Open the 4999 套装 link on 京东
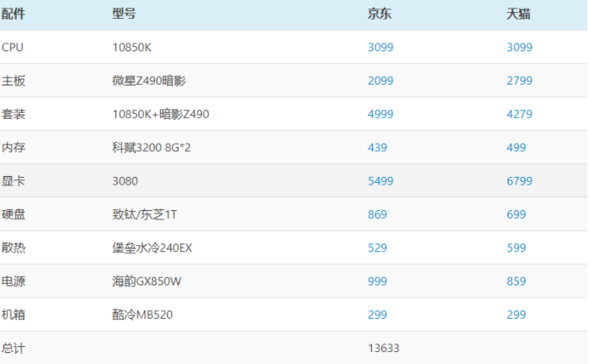The image size is (589, 364). [x=380, y=114]
